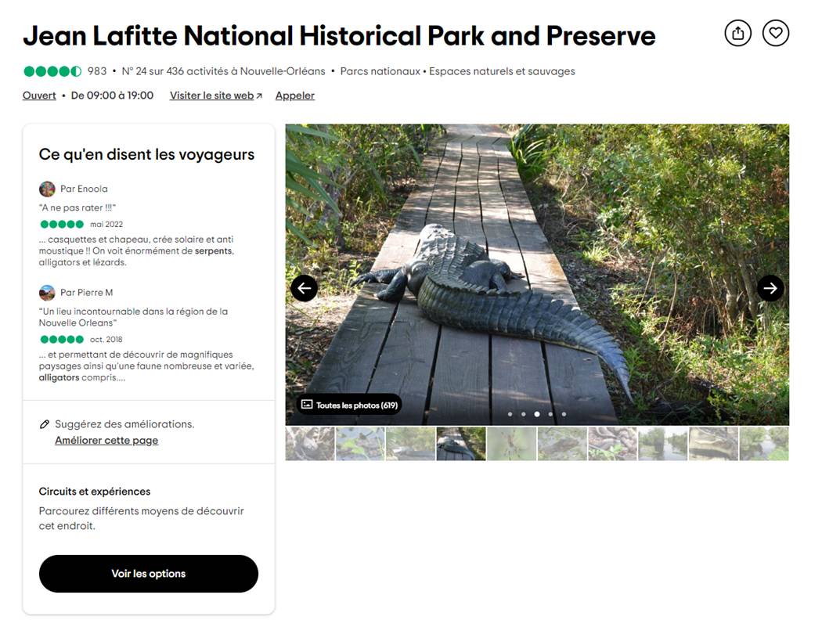Select the last thumbnail in the photo strip
Viewport: 840px width, 627px height.
coord(764,444)
